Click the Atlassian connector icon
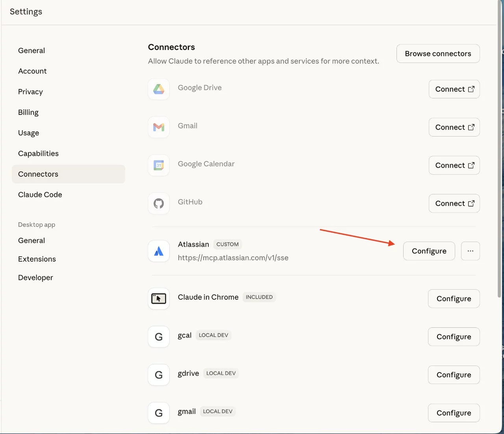Viewport: 504px width, 434px height. coord(158,251)
